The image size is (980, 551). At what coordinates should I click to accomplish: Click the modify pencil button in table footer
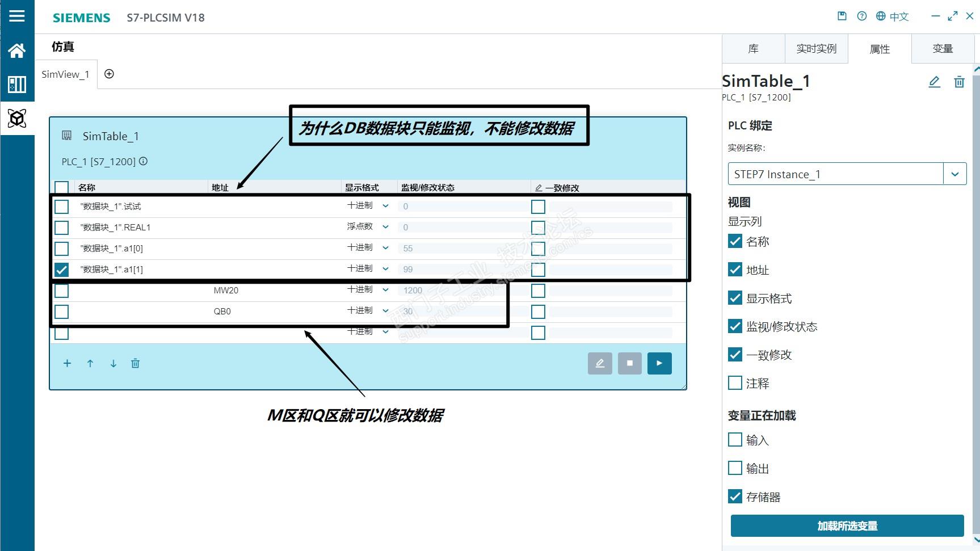pyautogui.click(x=600, y=363)
